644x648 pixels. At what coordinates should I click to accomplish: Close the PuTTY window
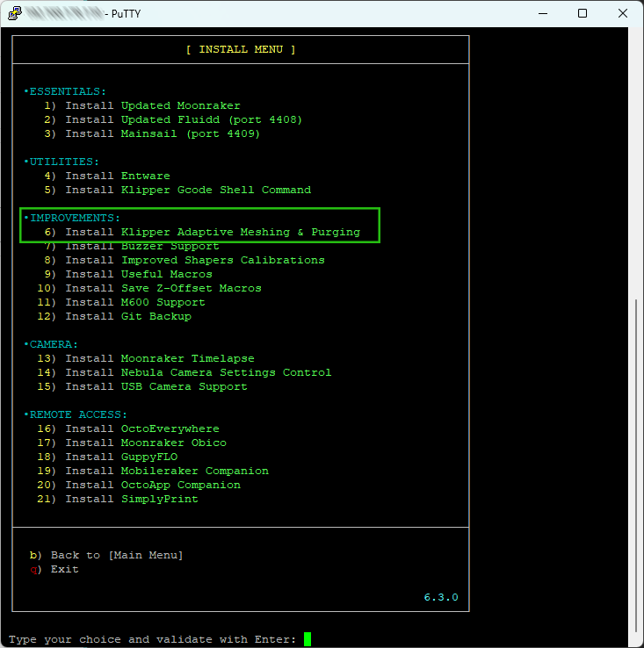point(623,14)
